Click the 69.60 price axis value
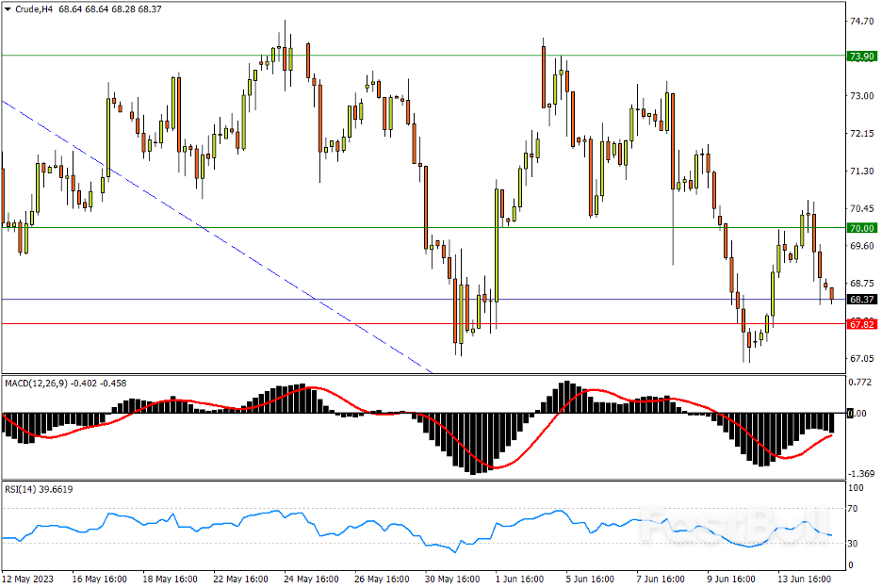 coord(862,246)
